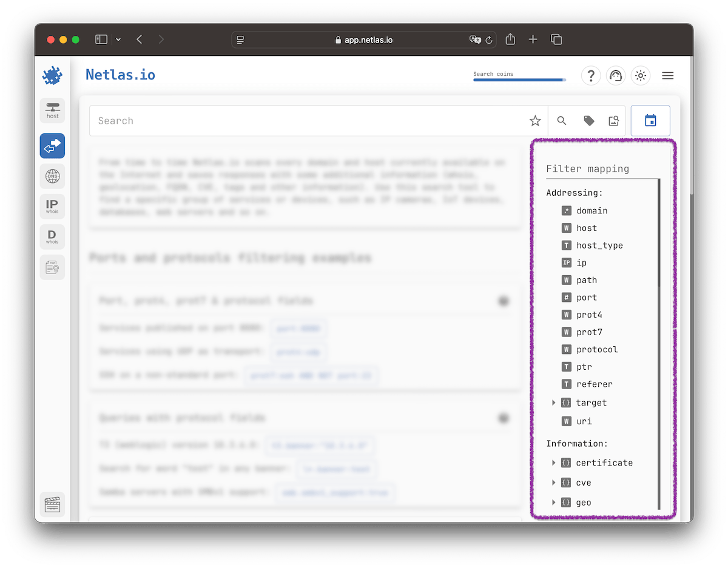Screen dimensions: 728x568
Task: Click the Netlas.io logo link
Action: tap(120, 75)
